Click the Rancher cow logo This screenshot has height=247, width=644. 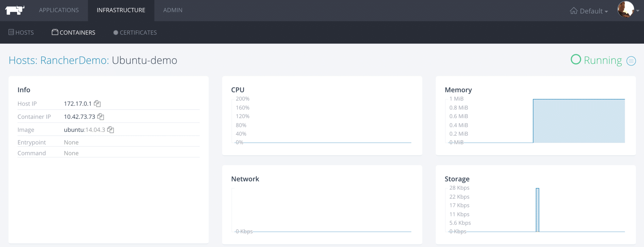click(15, 10)
